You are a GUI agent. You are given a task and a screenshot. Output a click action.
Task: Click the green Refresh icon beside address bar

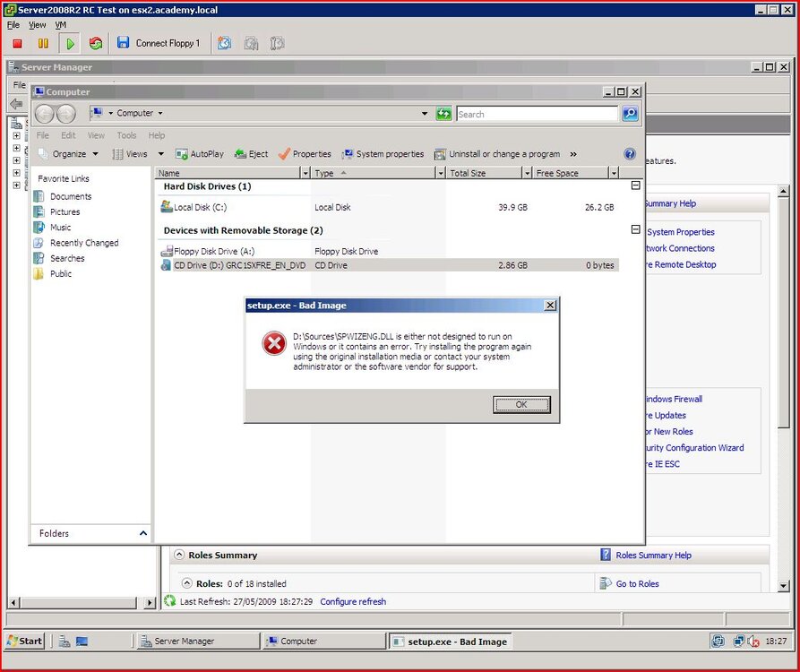click(x=443, y=114)
